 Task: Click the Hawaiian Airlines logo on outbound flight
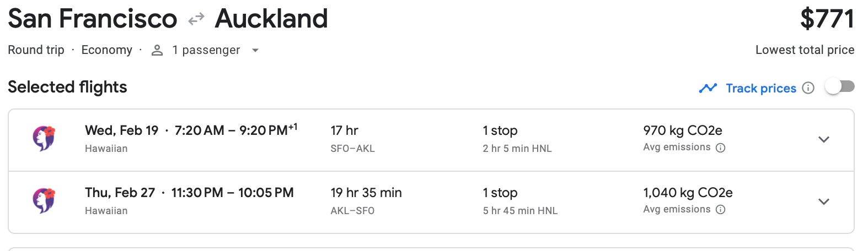[x=45, y=139]
